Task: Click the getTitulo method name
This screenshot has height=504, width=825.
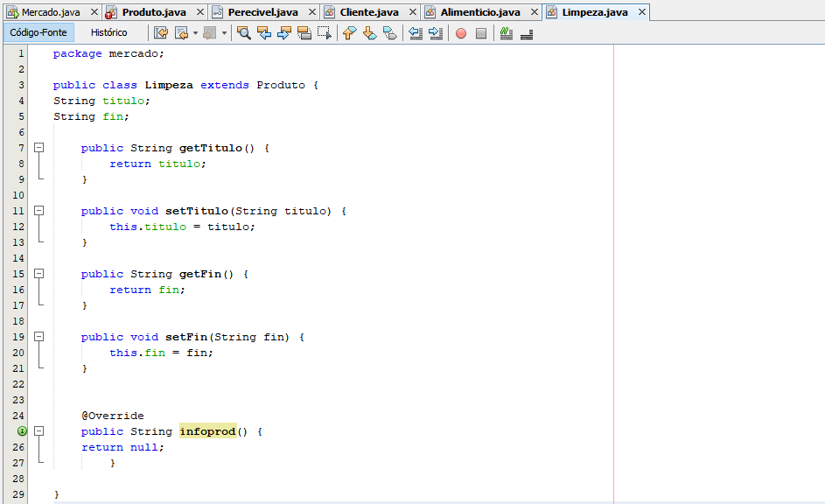Action: pos(211,148)
